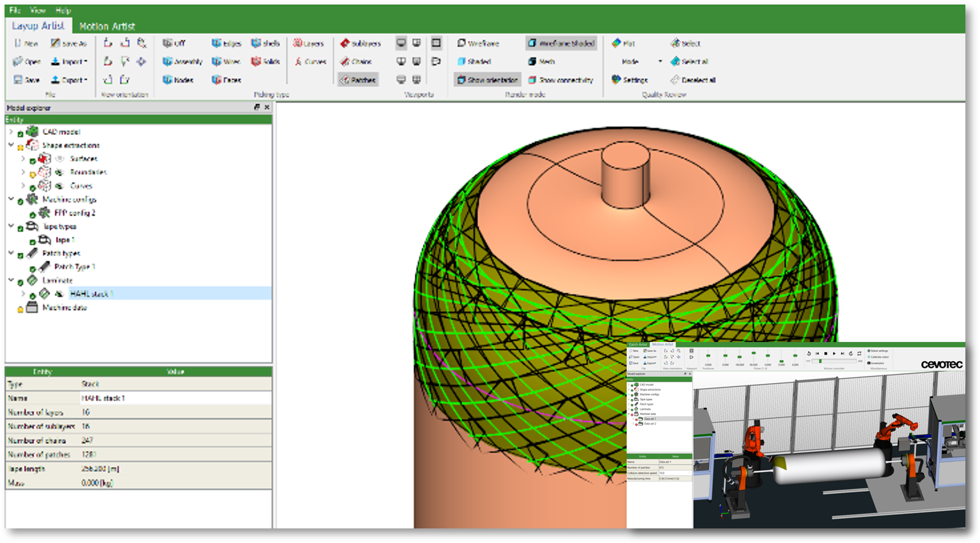Open the Mode dropdown in Quality Review

point(660,61)
